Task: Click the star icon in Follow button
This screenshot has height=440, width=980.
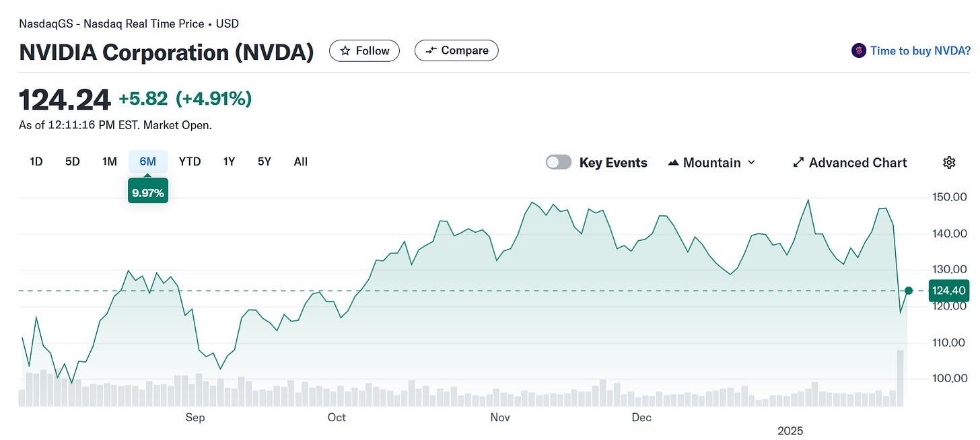Action: (x=345, y=51)
